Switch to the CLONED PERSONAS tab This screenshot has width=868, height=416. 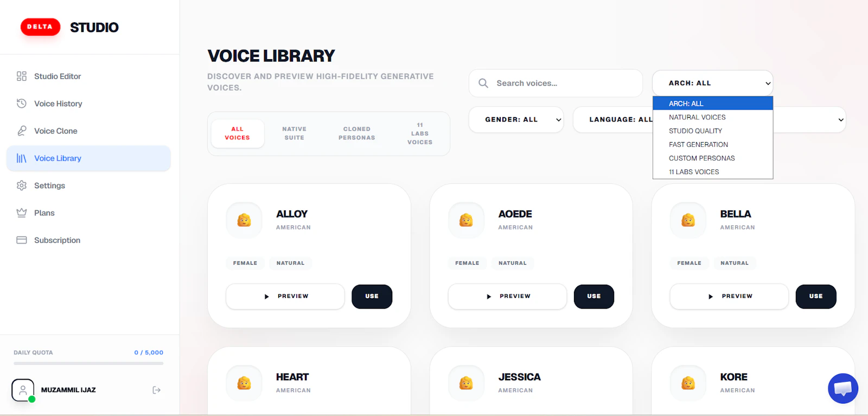(x=357, y=133)
